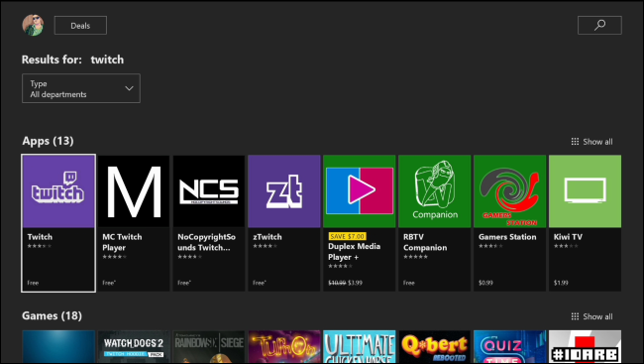Image resolution: width=644 pixels, height=364 pixels.
Task: Open the Quiz Time game thumbnail
Action: (509, 346)
